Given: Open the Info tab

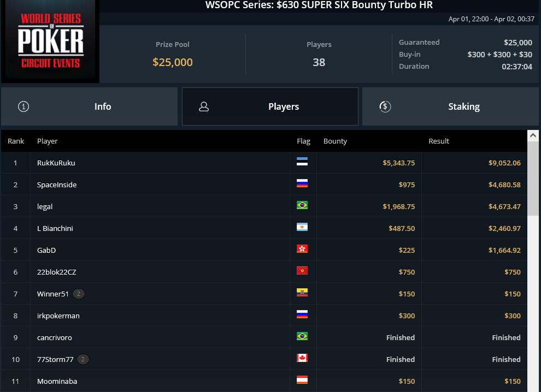Looking at the screenshot, I should coord(89,106).
